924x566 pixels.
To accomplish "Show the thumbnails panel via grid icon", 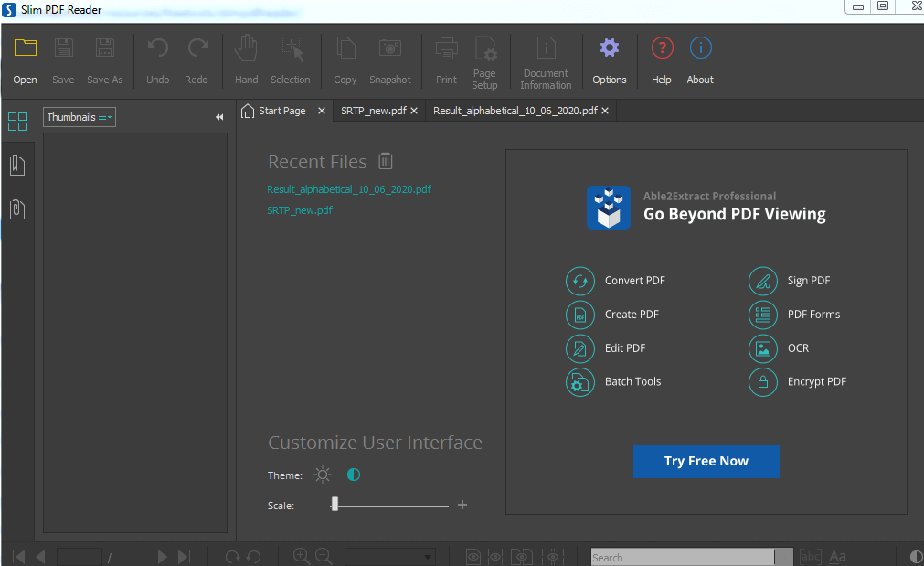I will (x=17, y=122).
